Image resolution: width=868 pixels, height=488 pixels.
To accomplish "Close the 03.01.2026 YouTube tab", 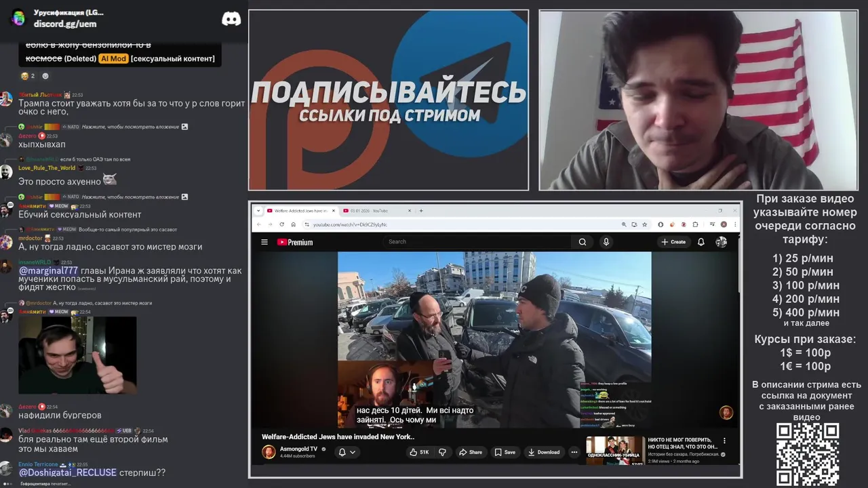I will (410, 211).
